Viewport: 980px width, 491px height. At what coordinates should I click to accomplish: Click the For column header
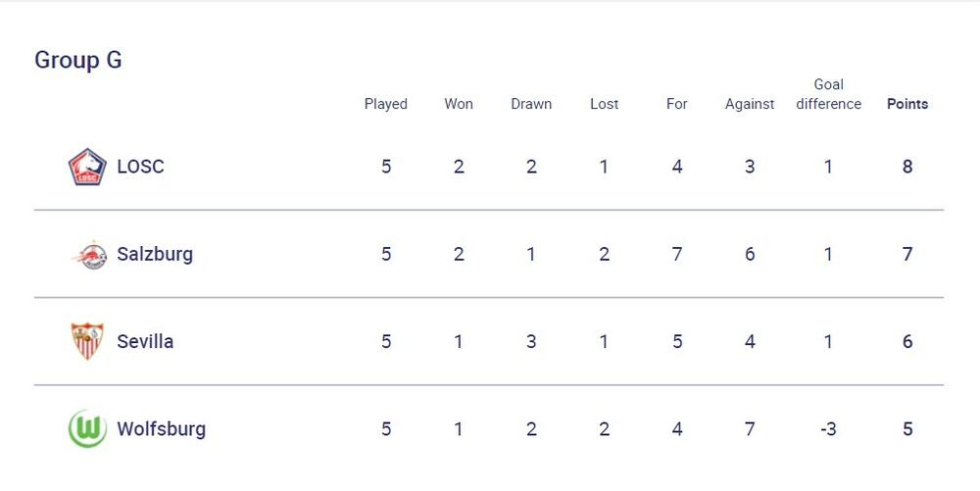677,104
